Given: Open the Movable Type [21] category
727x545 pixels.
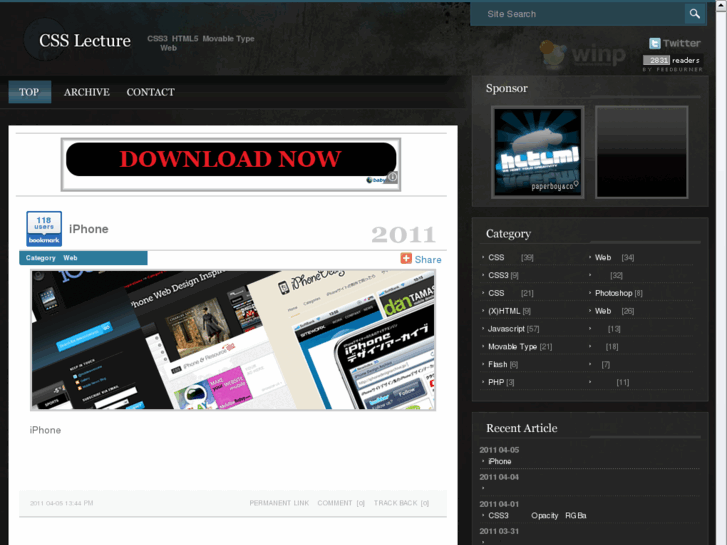Looking at the screenshot, I should coord(520,347).
